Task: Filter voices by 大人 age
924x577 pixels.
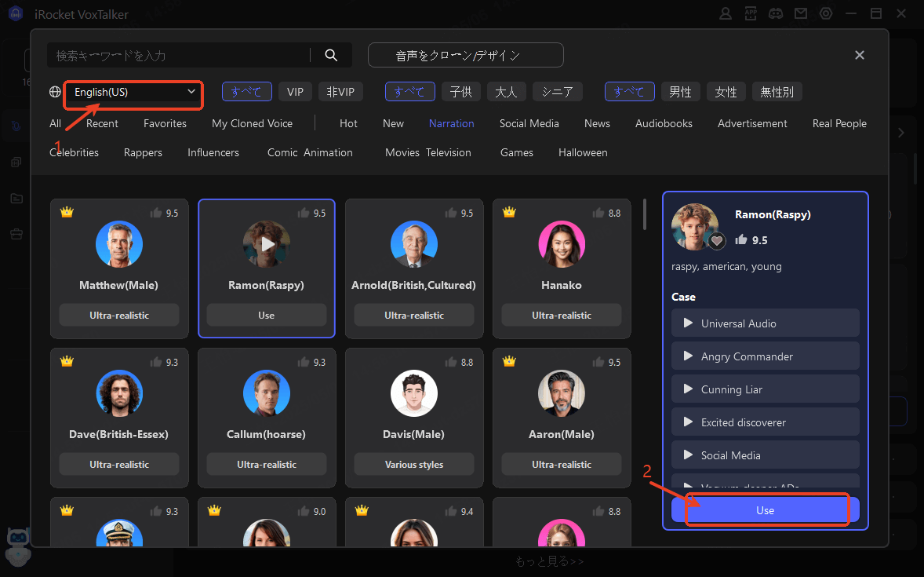Action: pos(506,91)
